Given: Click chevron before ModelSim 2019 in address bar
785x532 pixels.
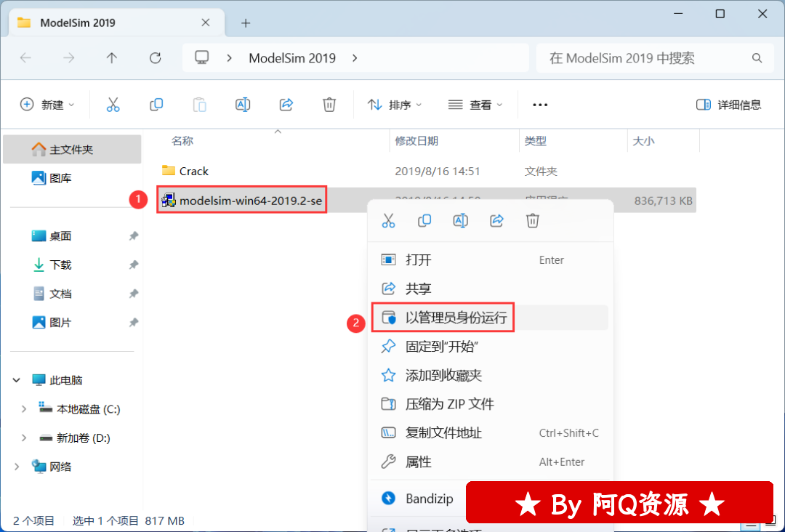Looking at the screenshot, I should (229, 58).
